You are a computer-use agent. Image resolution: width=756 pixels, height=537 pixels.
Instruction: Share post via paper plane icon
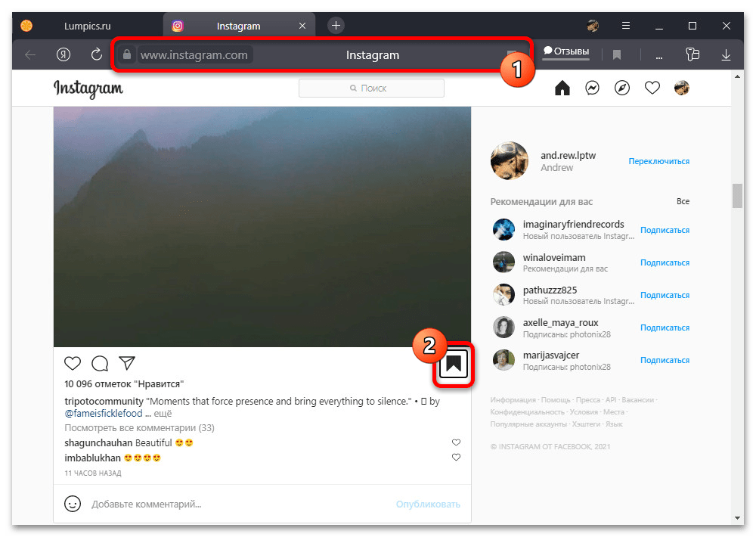(127, 363)
